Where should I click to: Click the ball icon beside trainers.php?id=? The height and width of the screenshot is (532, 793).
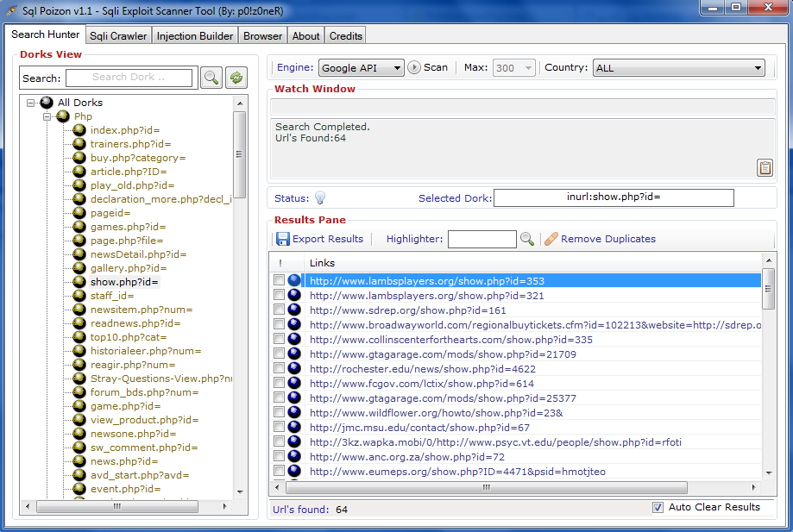click(x=79, y=143)
